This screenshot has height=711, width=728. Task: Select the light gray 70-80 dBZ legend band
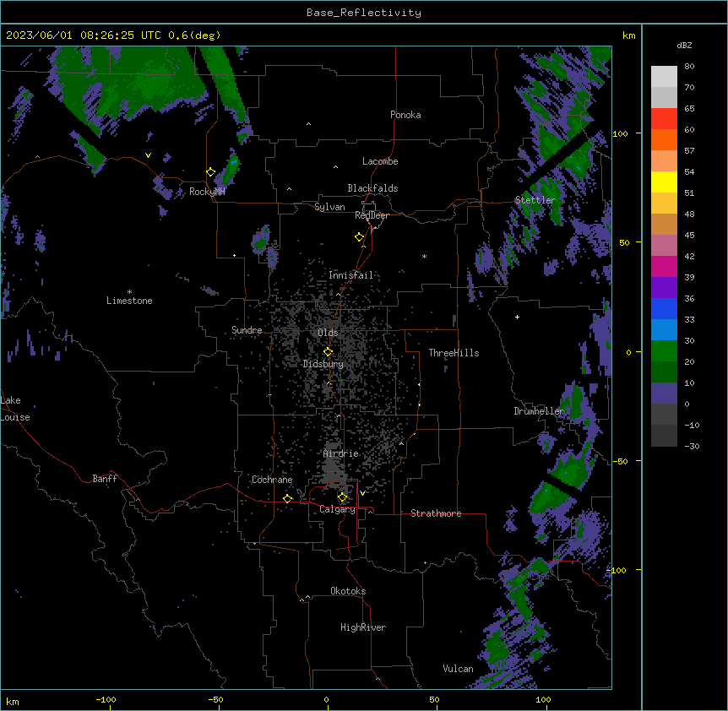(664, 77)
